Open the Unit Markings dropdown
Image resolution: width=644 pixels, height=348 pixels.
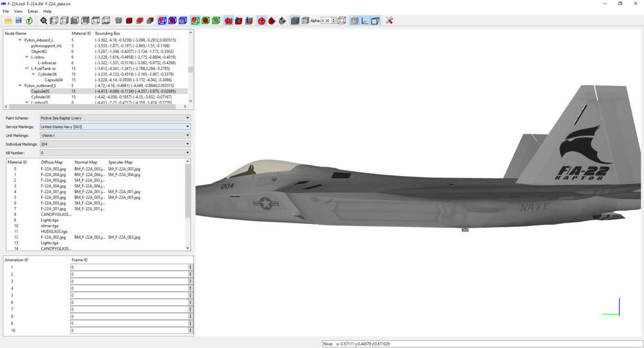[x=115, y=136]
